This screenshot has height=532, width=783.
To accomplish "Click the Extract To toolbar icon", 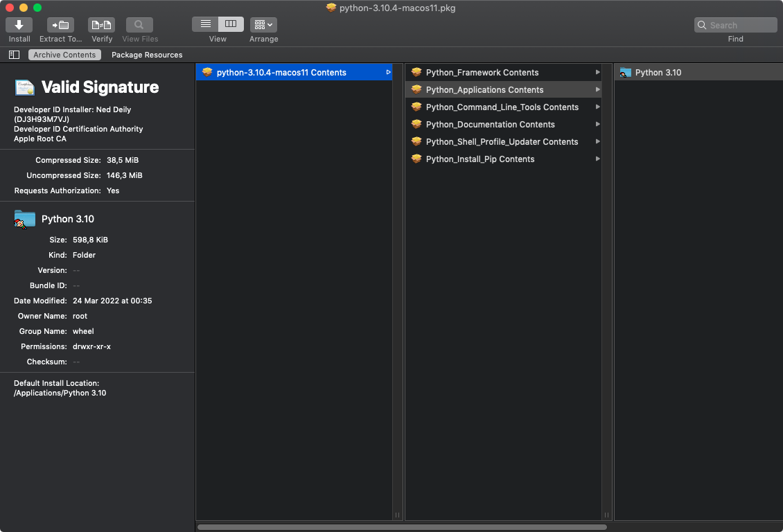I will coord(60,25).
